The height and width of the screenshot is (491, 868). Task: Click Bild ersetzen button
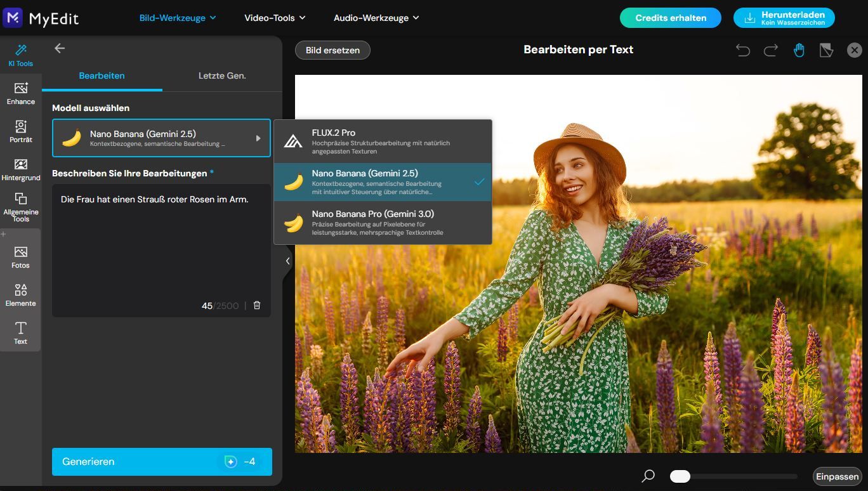(x=332, y=50)
